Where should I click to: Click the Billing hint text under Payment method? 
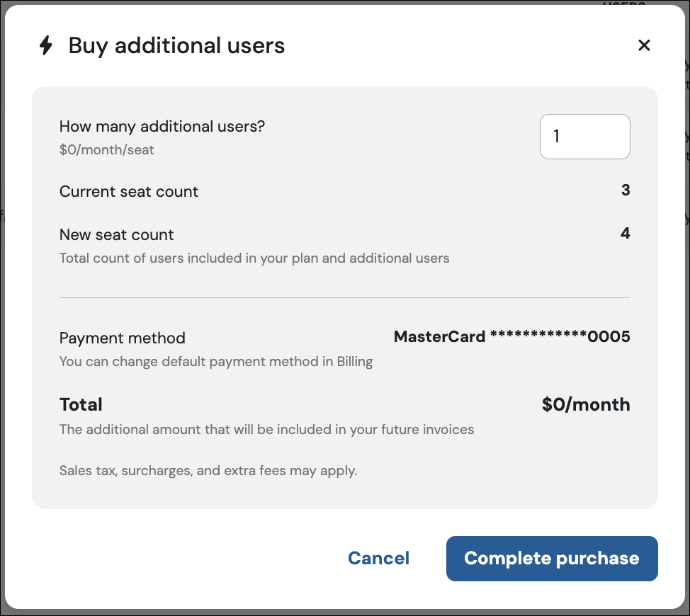pos(215,362)
